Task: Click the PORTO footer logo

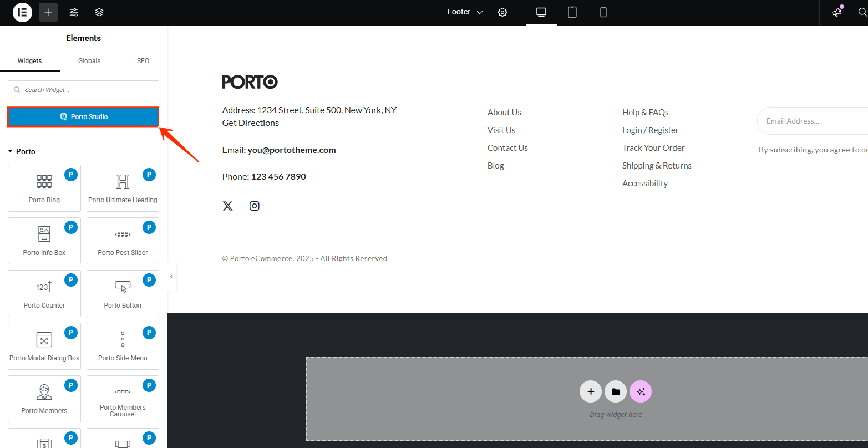Action: [x=250, y=82]
